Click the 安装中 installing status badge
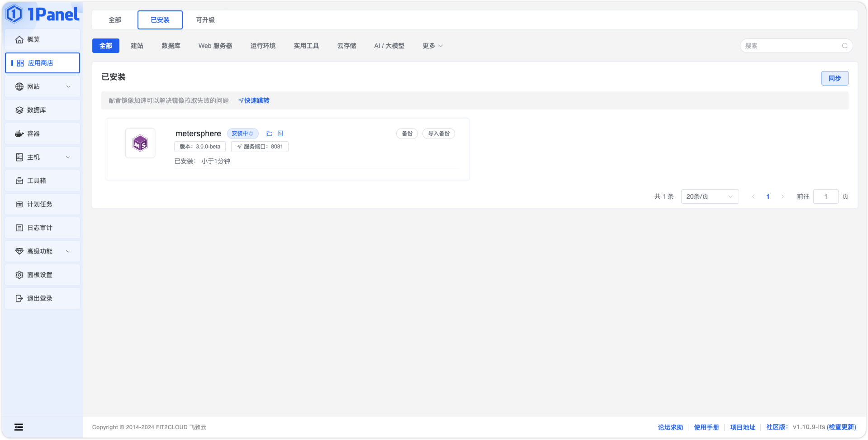The height and width of the screenshot is (440, 868). pyautogui.click(x=242, y=134)
